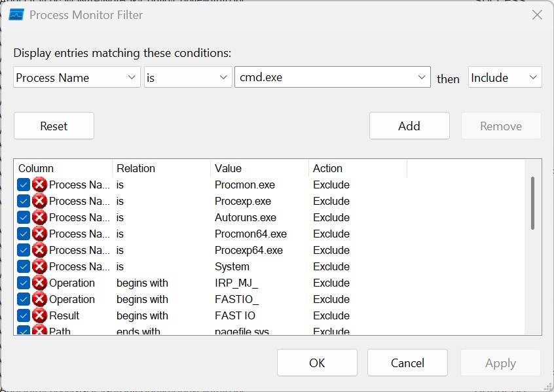
Task: Select the FASTIO_ value text
Action: [236, 299]
